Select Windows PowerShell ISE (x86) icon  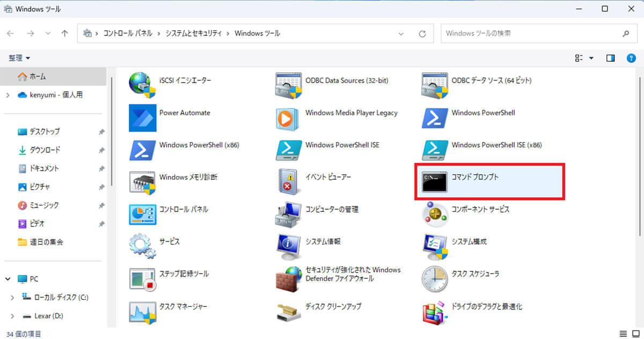click(x=435, y=150)
